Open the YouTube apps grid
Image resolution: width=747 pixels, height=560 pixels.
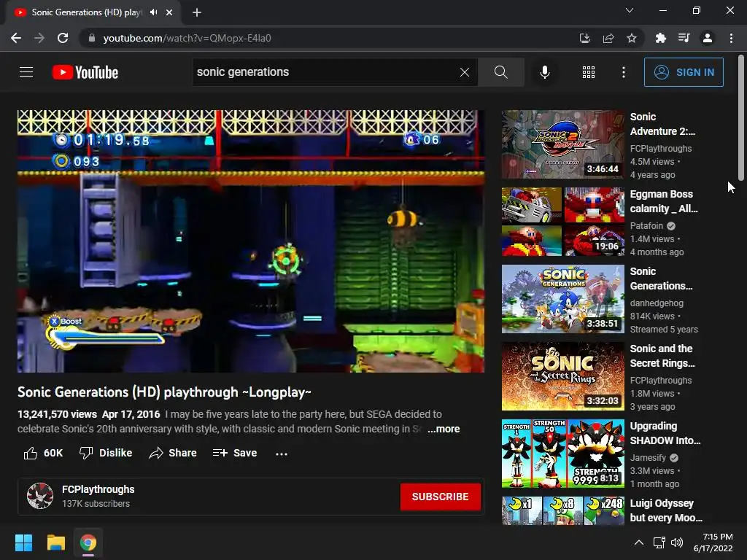589,72
